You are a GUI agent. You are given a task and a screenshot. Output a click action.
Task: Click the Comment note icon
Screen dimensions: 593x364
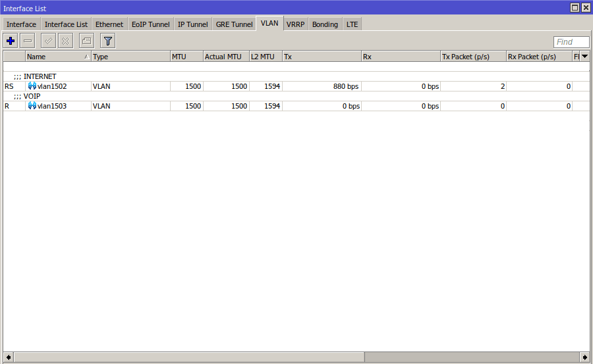point(86,41)
